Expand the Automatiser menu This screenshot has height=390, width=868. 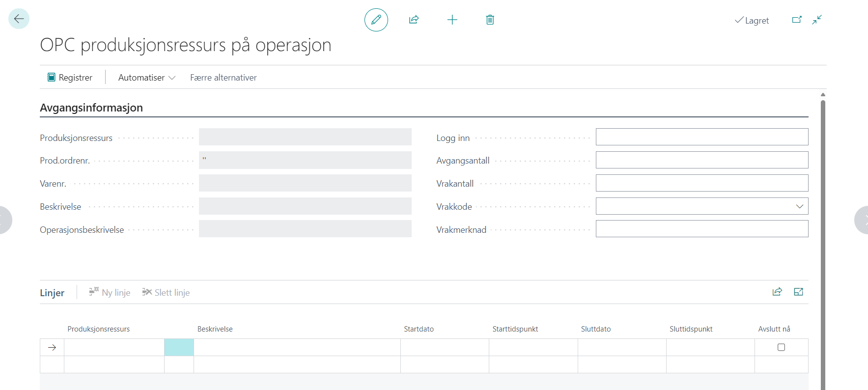tap(146, 78)
